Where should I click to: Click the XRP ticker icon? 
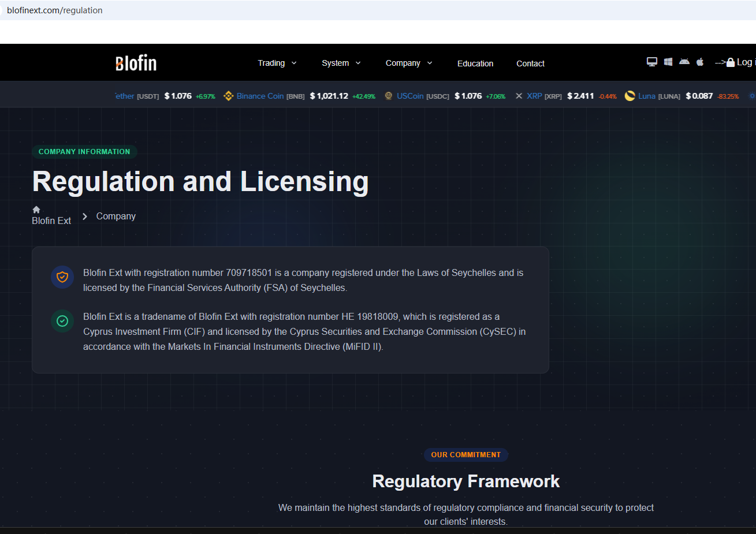click(x=519, y=96)
